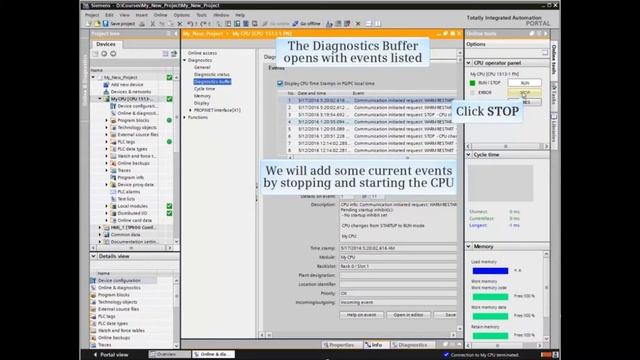Click the Cut scissors icon in toolbar
This screenshot has height=360, width=640.
click(x=153, y=24)
